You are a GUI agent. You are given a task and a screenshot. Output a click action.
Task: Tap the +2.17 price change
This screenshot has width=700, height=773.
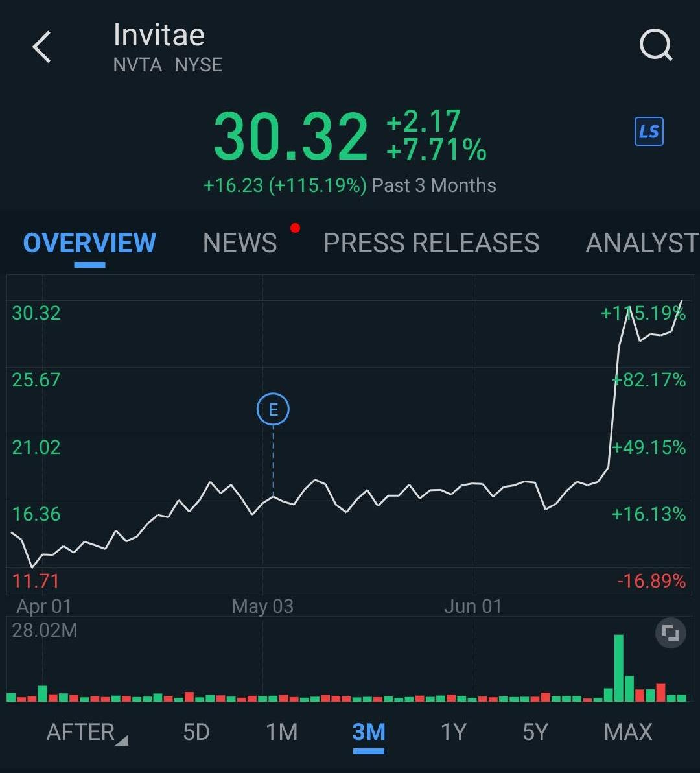click(424, 121)
